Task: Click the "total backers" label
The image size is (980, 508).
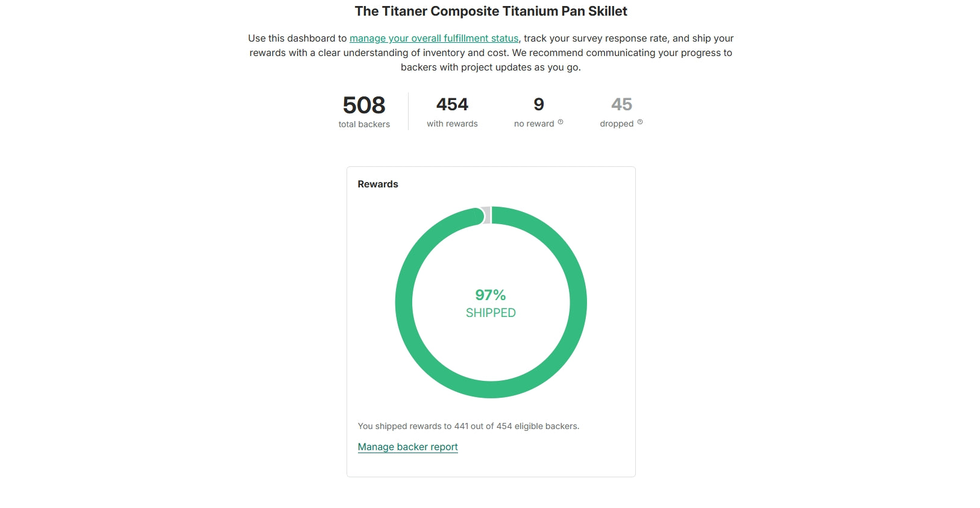Action: (364, 125)
